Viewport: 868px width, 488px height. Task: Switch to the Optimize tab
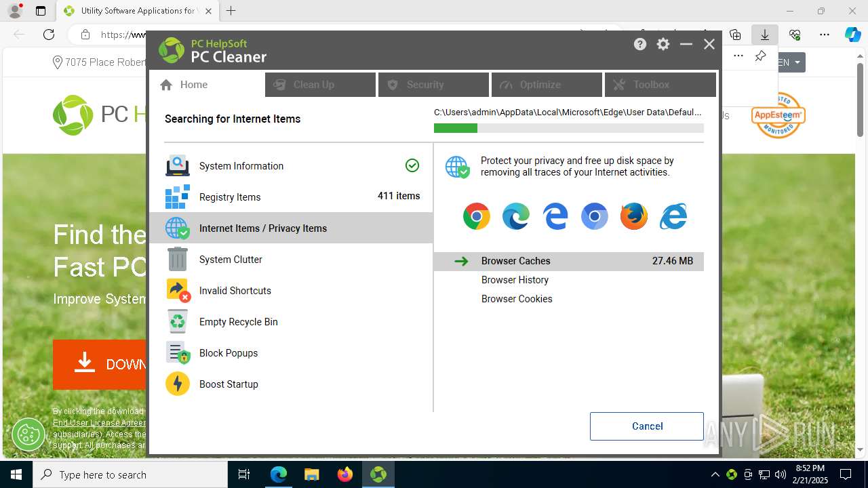pyautogui.click(x=547, y=85)
